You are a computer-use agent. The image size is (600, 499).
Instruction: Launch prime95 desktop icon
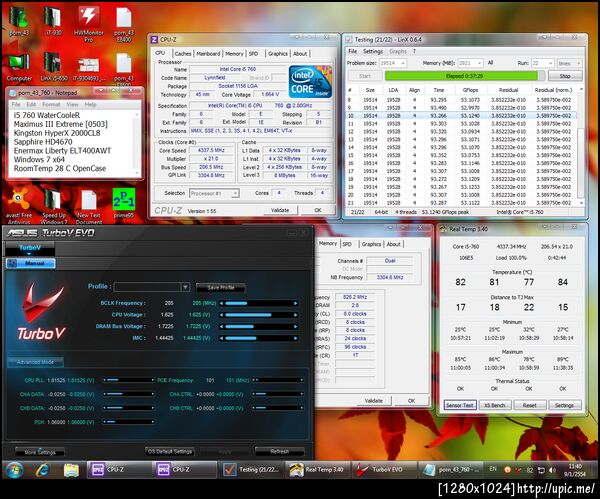point(124,204)
